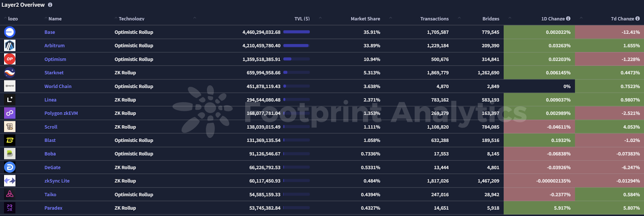Click the Polygon zkEVM logo icon
Image resolution: width=644 pixels, height=216 pixels.
coord(10,113)
